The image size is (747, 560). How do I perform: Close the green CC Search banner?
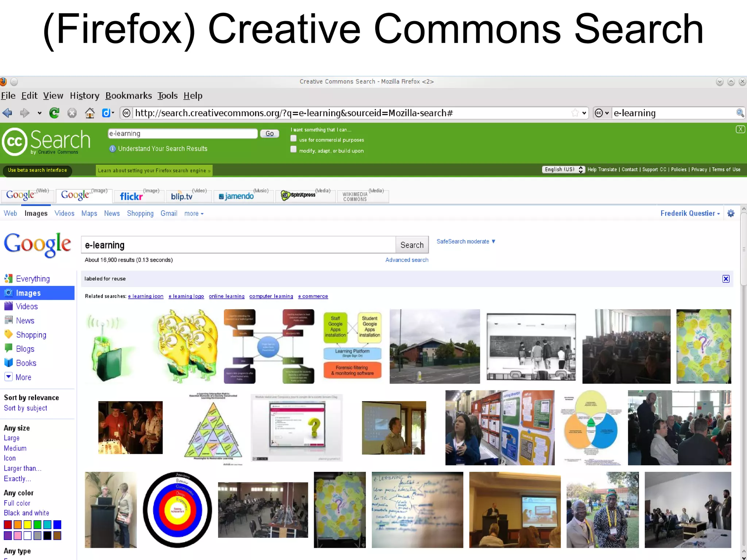[x=740, y=129]
